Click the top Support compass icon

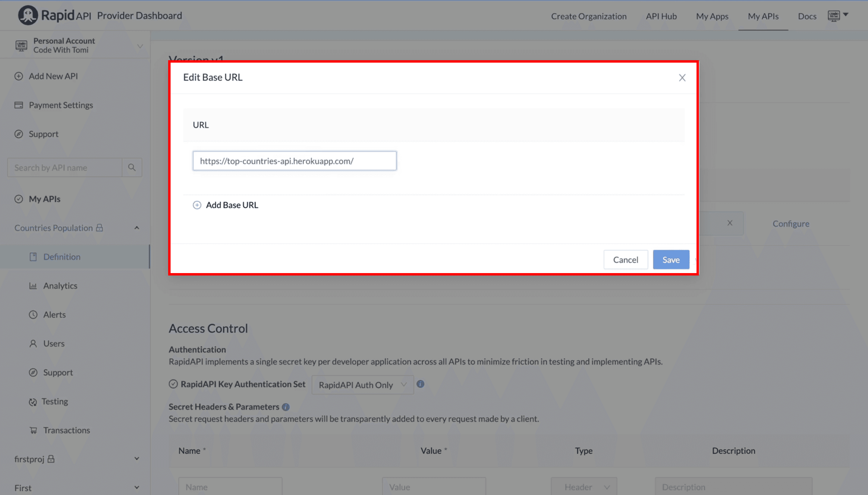pos(19,134)
